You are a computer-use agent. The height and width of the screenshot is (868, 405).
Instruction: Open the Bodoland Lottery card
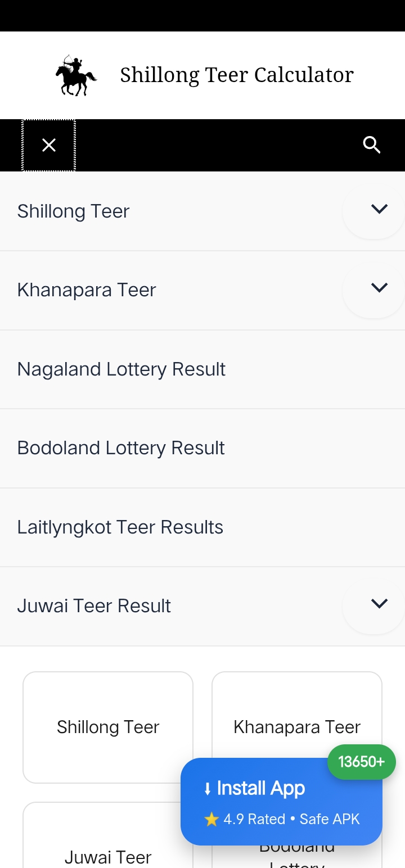(x=297, y=855)
